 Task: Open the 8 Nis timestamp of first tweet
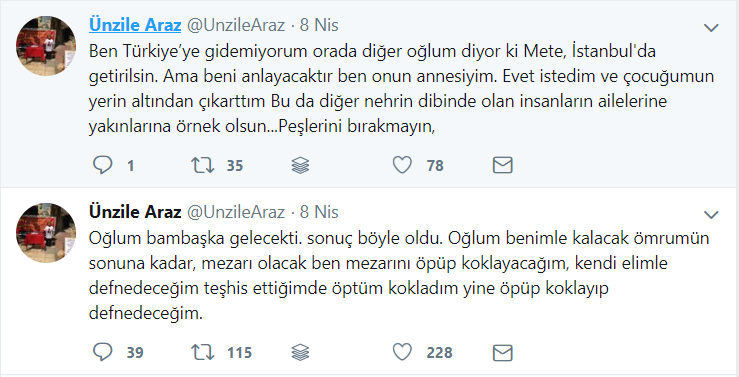[x=319, y=25]
